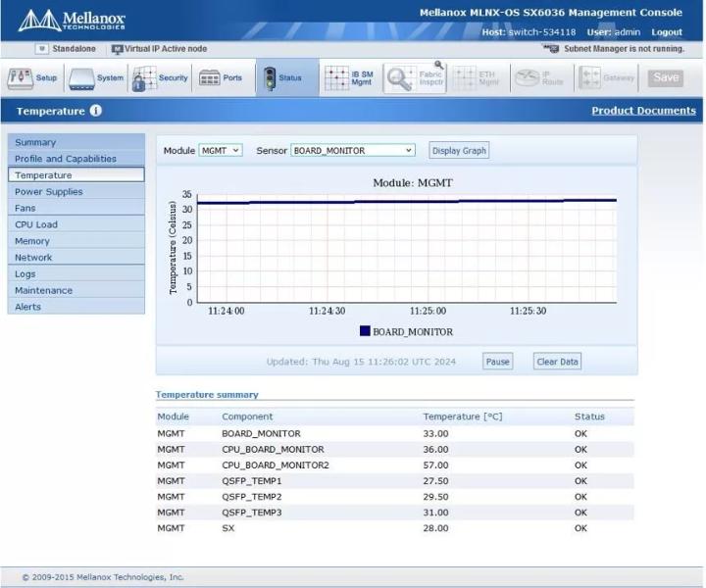706x588 pixels.
Task: Click the User admin text
Action: pyautogui.click(x=613, y=32)
